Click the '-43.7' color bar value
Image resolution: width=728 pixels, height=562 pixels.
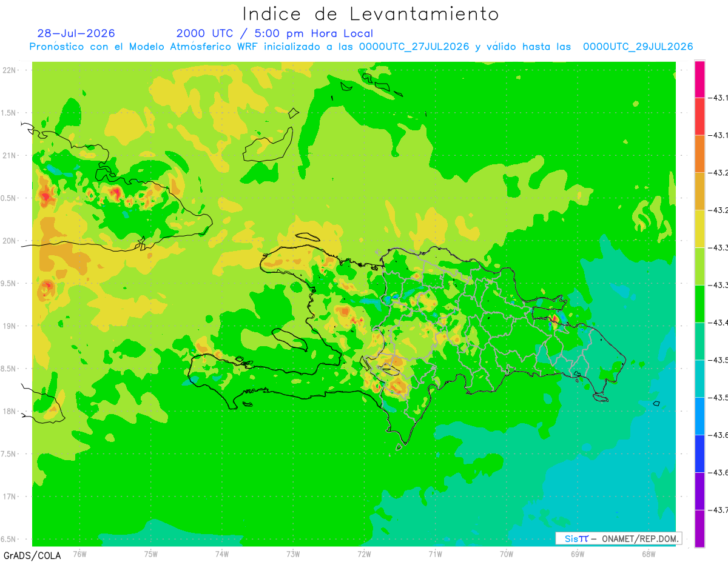719,510
